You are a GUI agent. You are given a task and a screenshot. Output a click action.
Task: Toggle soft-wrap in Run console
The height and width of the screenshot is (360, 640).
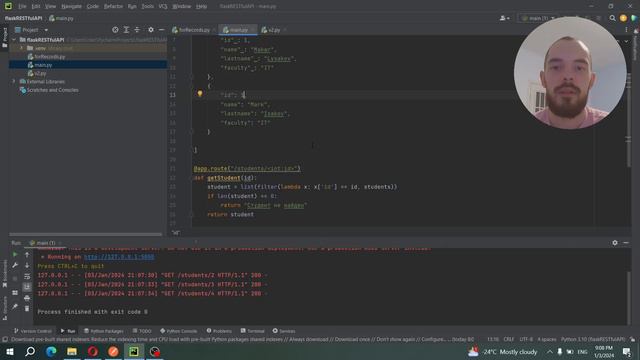(27, 276)
